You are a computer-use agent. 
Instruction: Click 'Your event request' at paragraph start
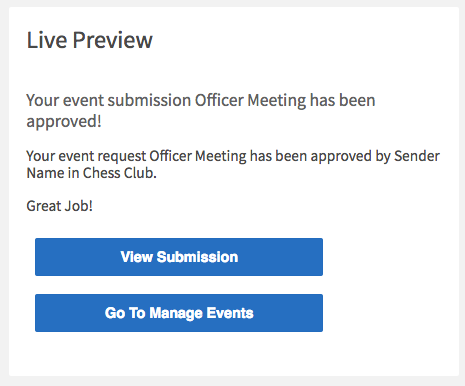tap(86, 156)
